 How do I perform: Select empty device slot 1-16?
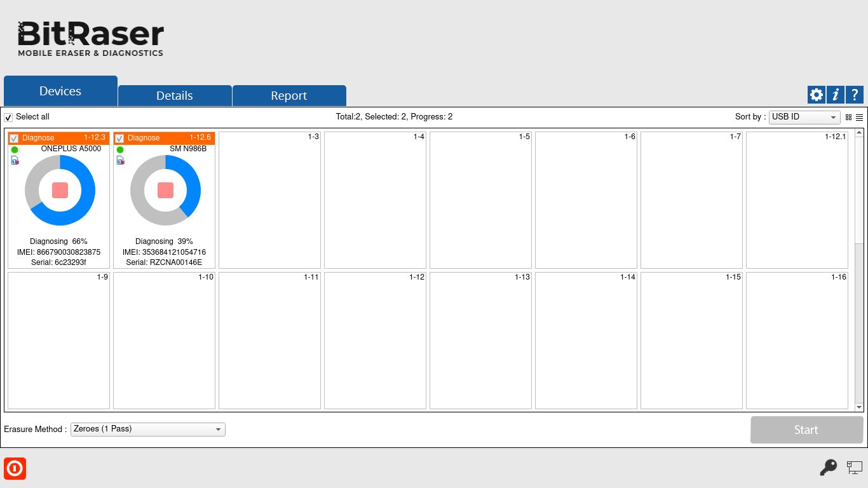797,341
